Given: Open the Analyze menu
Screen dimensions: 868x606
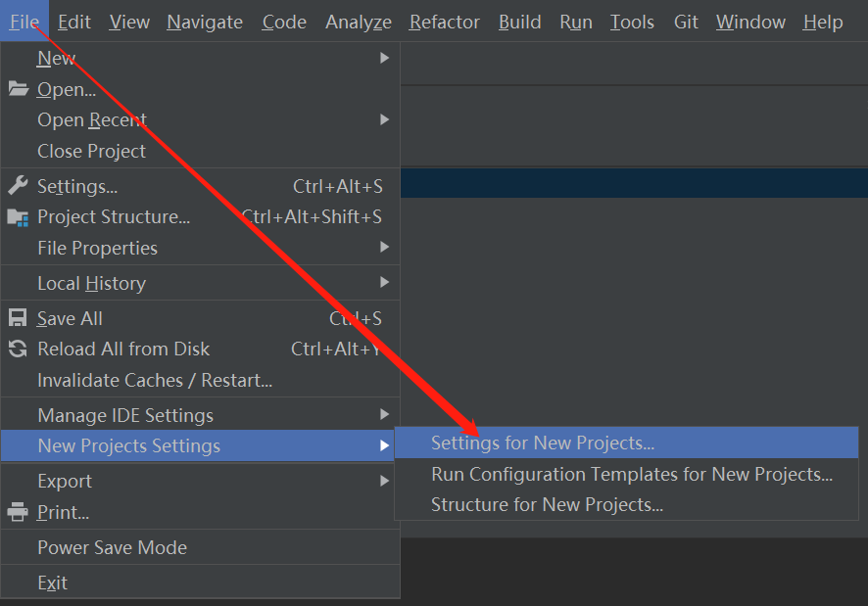Looking at the screenshot, I should 359,22.
